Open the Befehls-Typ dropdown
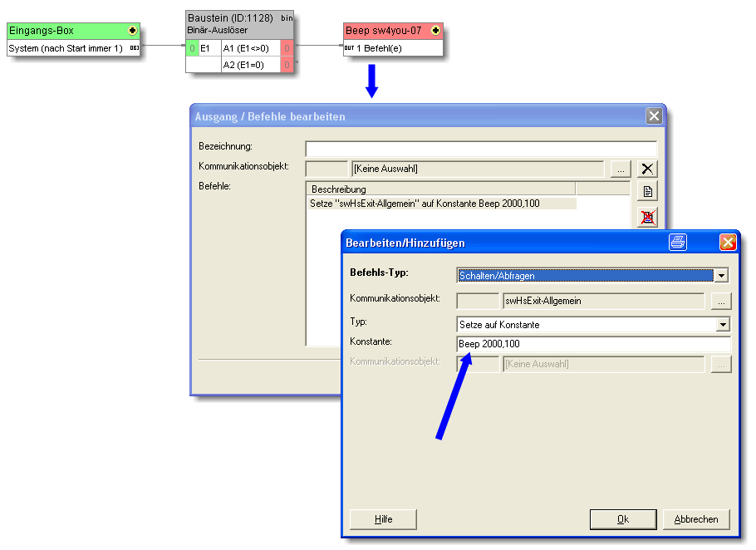 (x=722, y=276)
